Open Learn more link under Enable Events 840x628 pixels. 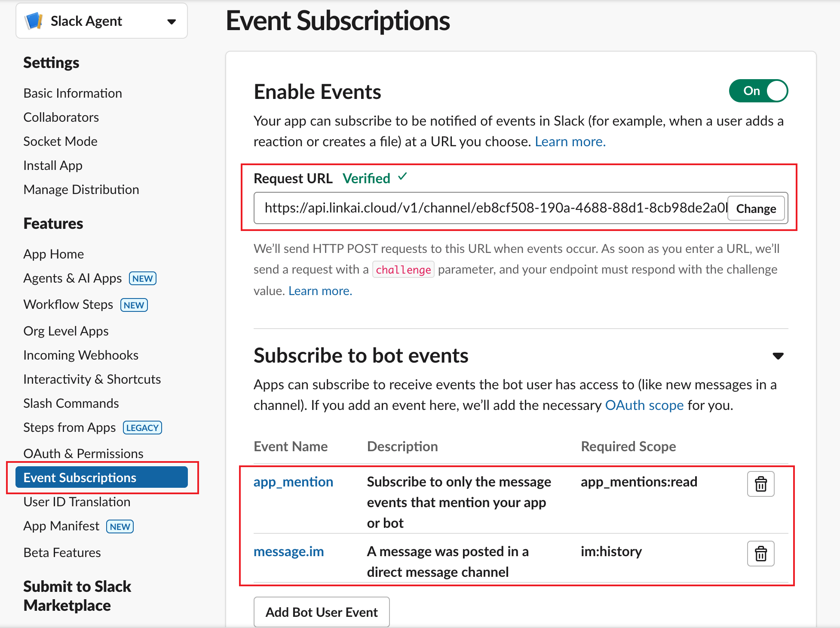570,142
